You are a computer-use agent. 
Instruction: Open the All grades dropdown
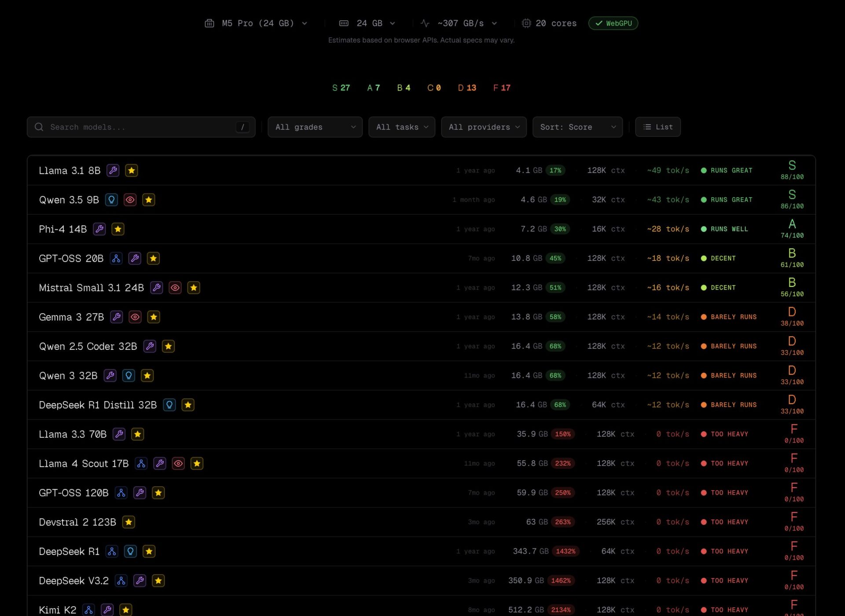pos(315,127)
